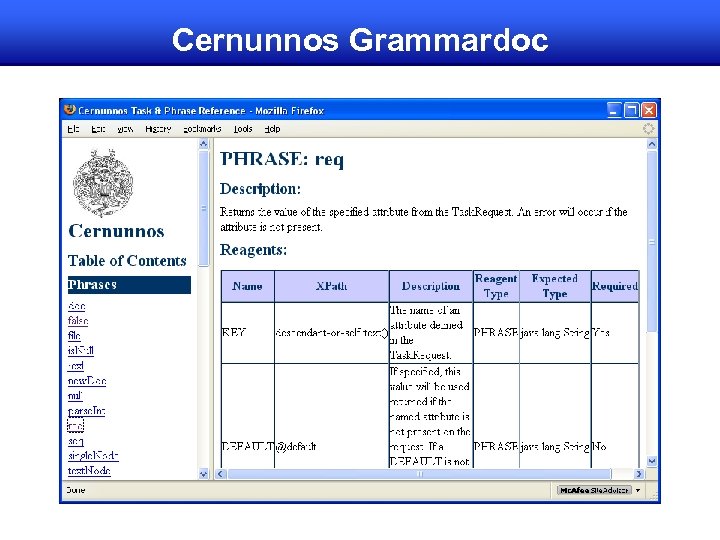Click main content scrollbar down arrow
Screen dimensions: 720x540
click(x=652, y=461)
